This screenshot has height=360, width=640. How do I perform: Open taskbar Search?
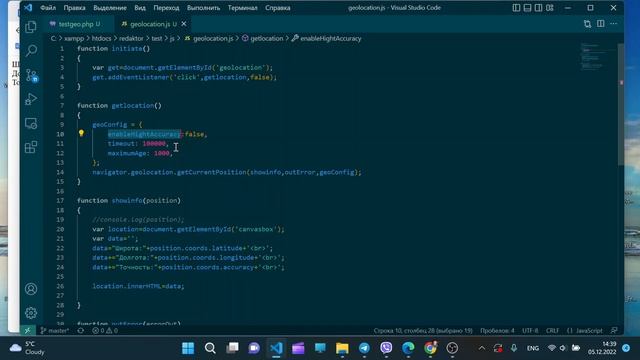tap(210, 348)
